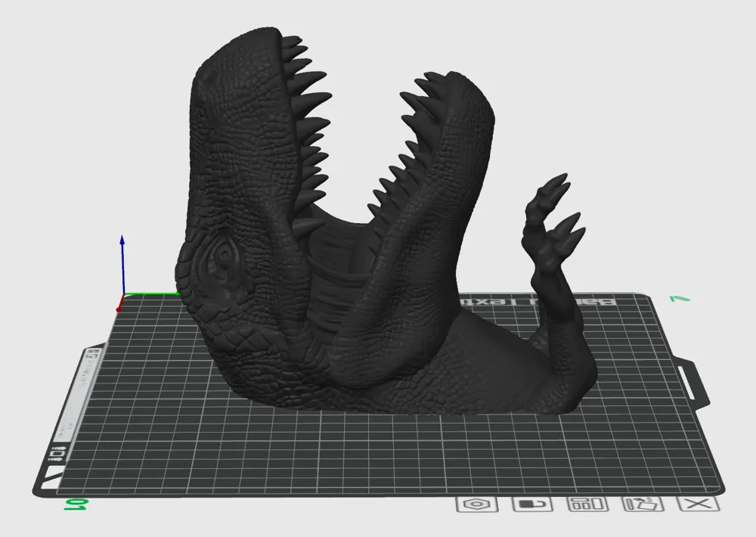Click the green plate number in the top-right corner
This screenshot has height=537, width=756.
pyautogui.click(x=677, y=299)
